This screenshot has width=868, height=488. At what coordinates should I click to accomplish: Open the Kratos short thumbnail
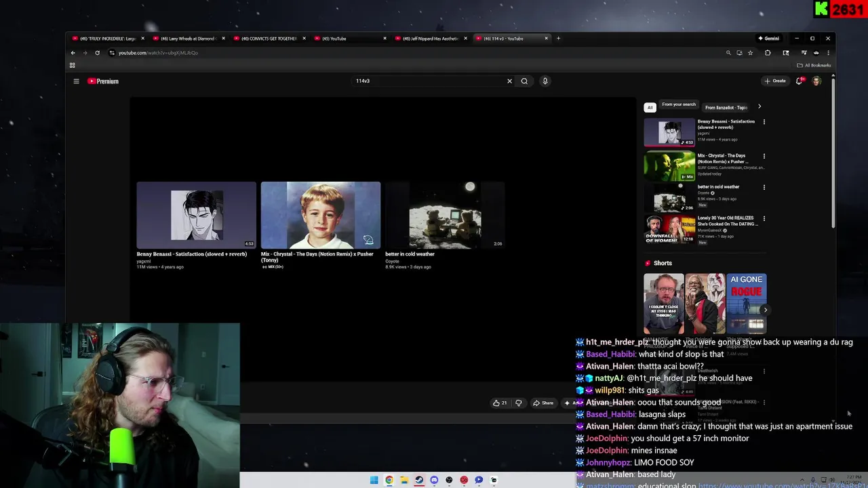click(705, 303)
